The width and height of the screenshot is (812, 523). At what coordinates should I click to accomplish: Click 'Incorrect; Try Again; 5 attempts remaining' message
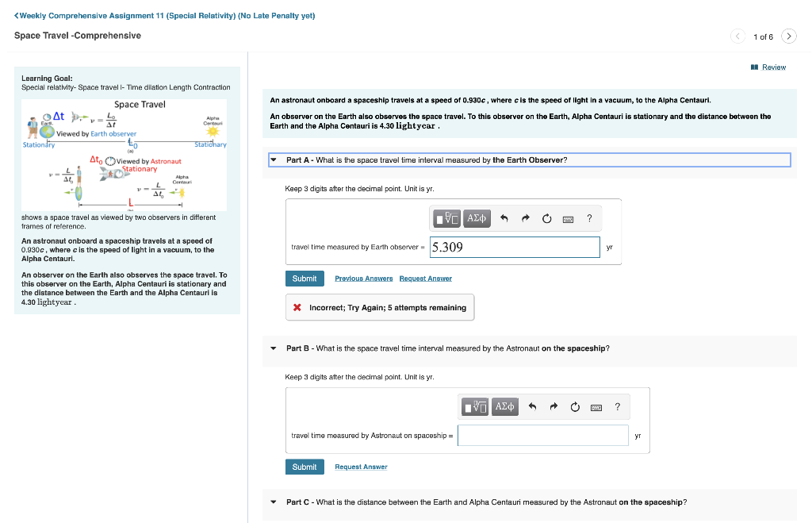388,307
